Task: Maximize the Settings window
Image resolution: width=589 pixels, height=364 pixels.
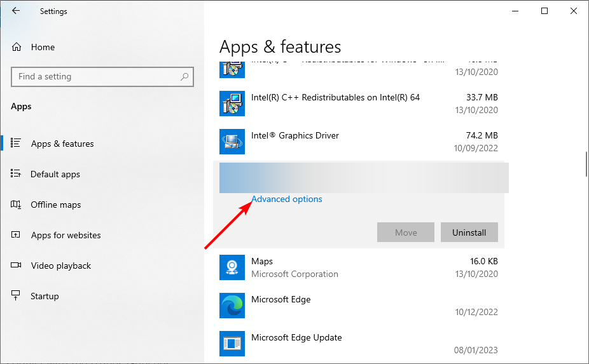Action: 544,11
